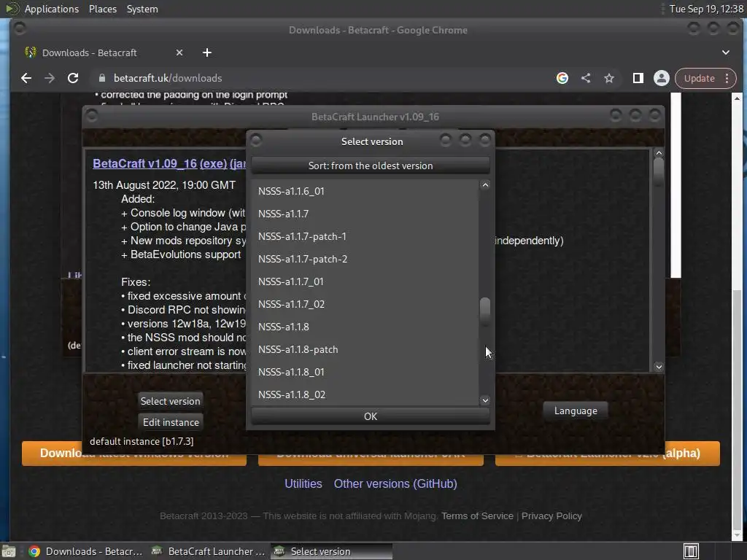This screenshot has height=560, width=747.
Task: Click the version list scrollbar thumb
Action: 485,312
